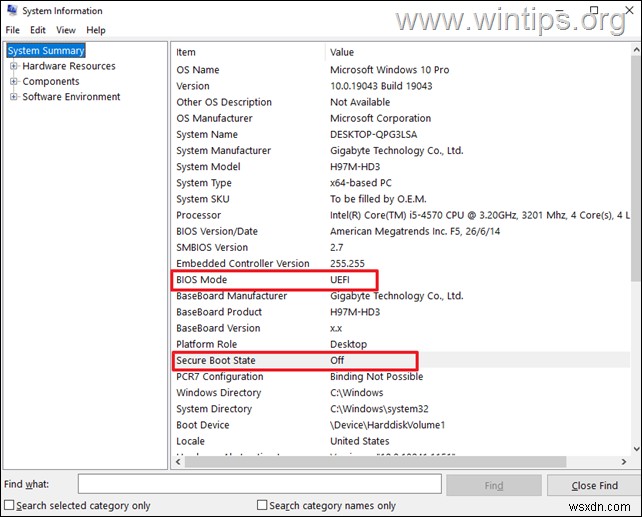Select the Locale row
This screenshot has width=642, height=517.
(401, 441)
